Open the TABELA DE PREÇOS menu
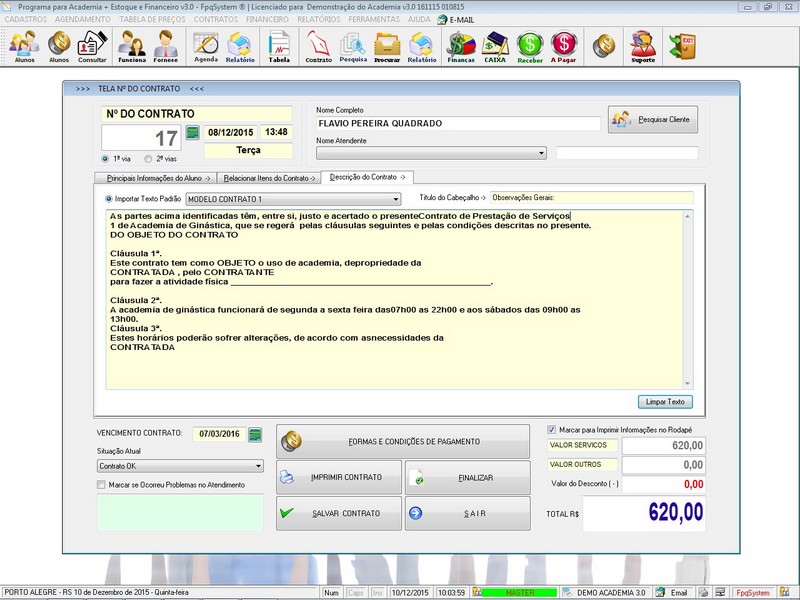800x600 pixels. (153, 19)
